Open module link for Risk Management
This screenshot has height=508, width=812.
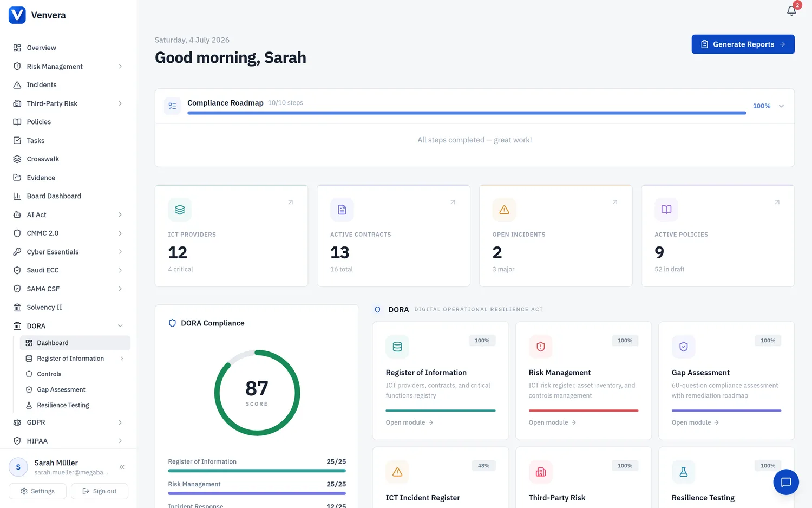pyautogui.click(x=552, y=422)
